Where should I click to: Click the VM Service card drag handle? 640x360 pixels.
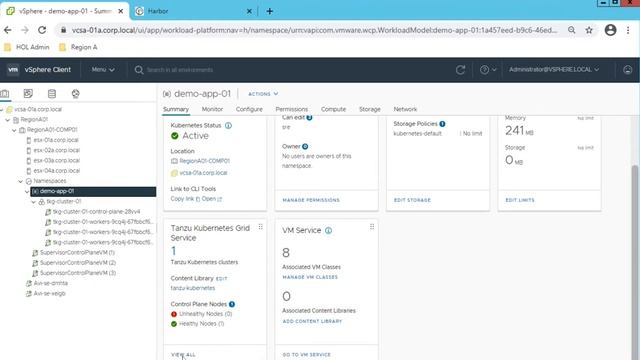tap(372, 227)
